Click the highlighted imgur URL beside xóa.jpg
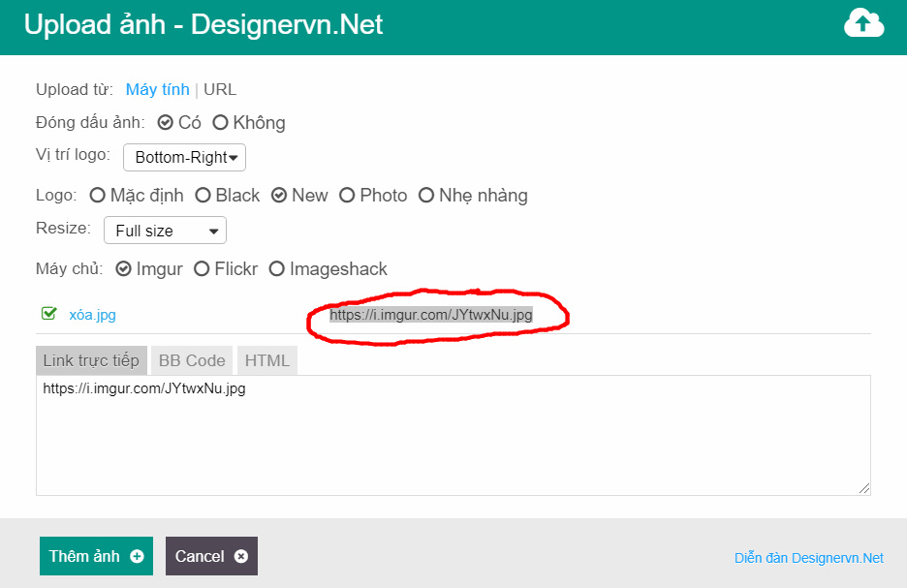 (431, 315)
